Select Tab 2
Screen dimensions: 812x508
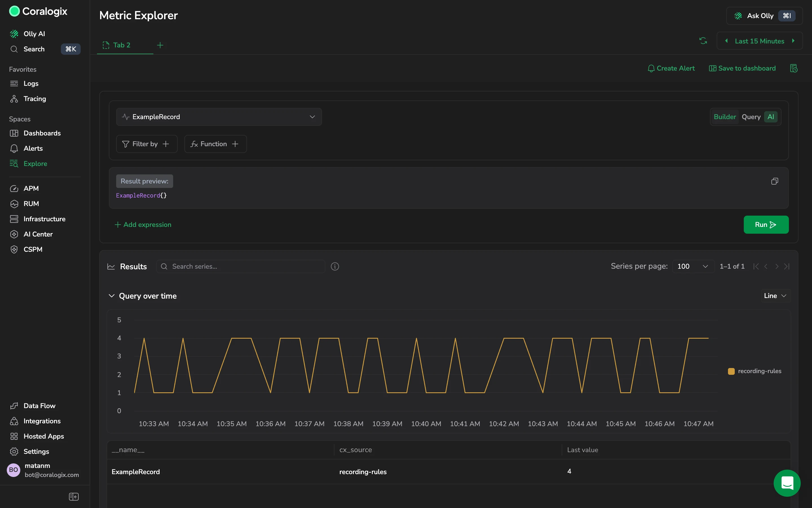[122, 45]
